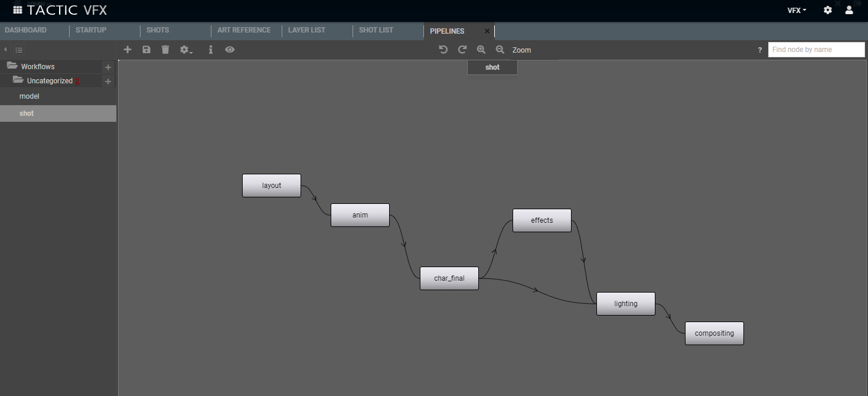Focus the Find node by name field
This screenshot has height=396, width=868.
pyautogui.click(x=816, y=50)
